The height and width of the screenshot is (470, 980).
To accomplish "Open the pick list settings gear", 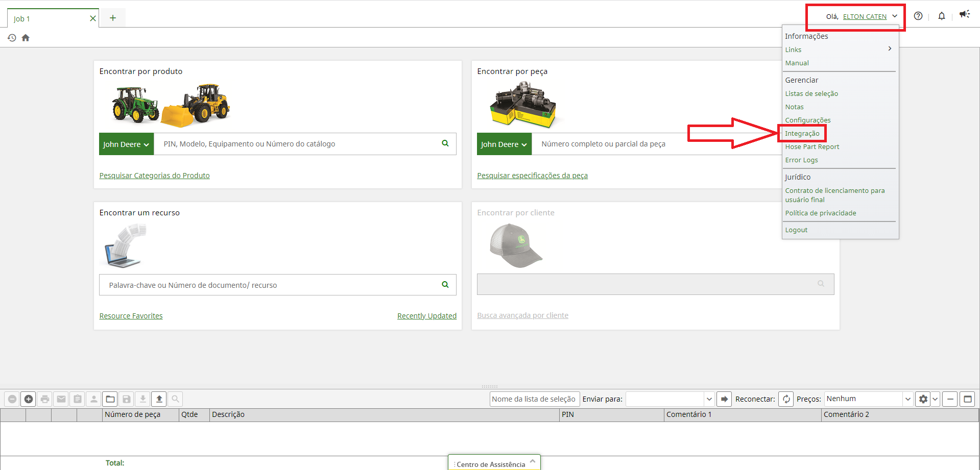I will click(923, 399).
